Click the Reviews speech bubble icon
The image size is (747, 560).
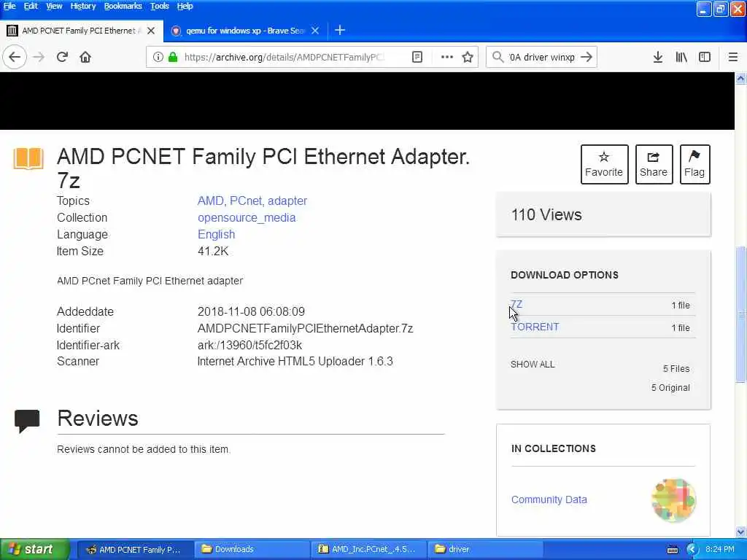pyautogui.click(x=27, y=421)
